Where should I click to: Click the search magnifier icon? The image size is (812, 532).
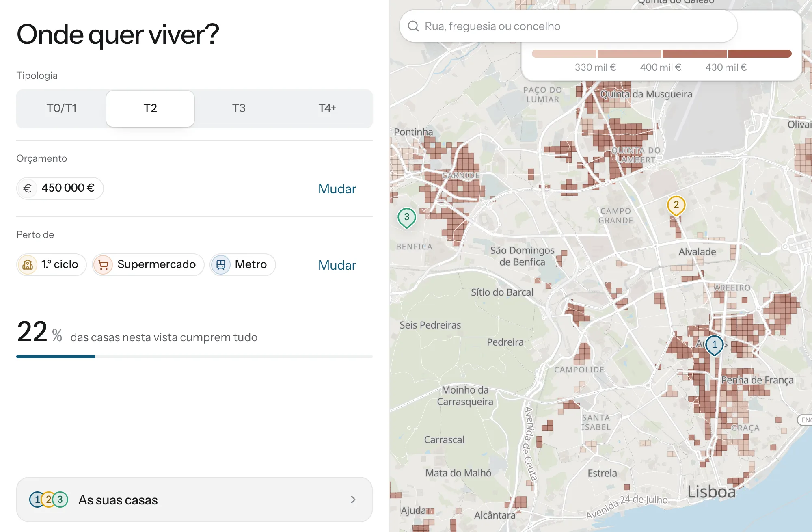coord(413,26)
